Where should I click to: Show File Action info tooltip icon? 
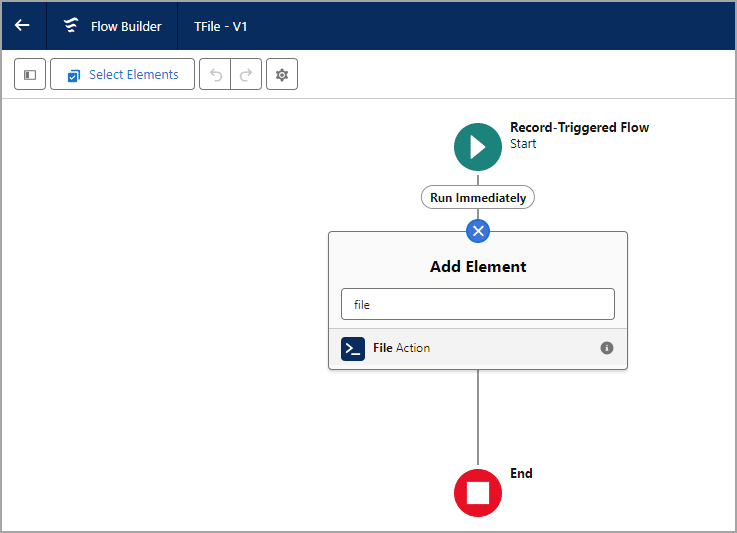pos(607,348)
